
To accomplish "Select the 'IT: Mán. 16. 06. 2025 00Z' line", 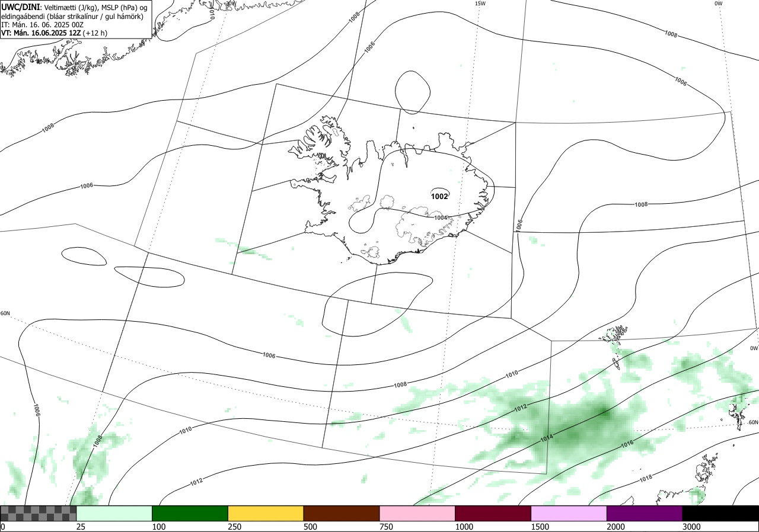I will (42, 25).
